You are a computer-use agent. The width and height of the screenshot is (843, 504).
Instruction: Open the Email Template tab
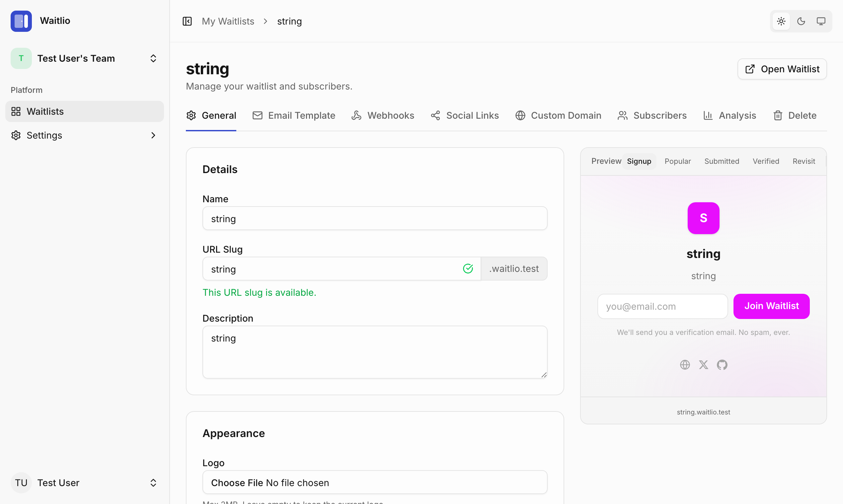pyautogui.click(x=294, y=115)
